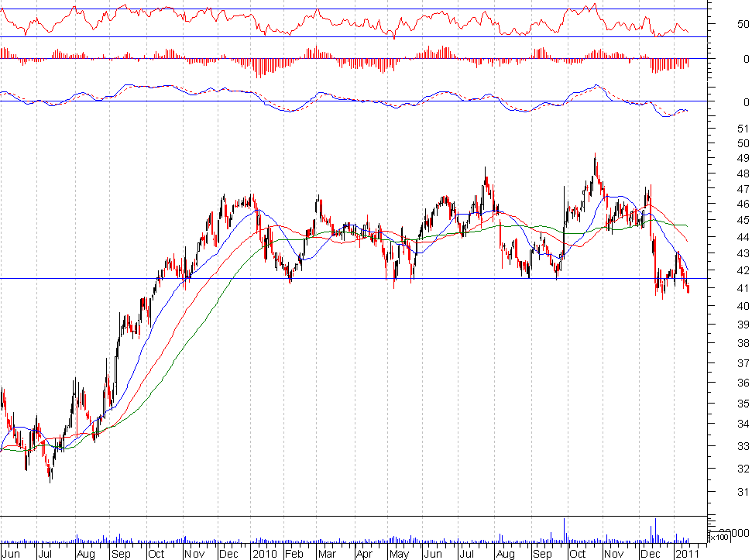Click the 37 price axis label
Viewport: 752px width, 560px height.
[743, 363]
